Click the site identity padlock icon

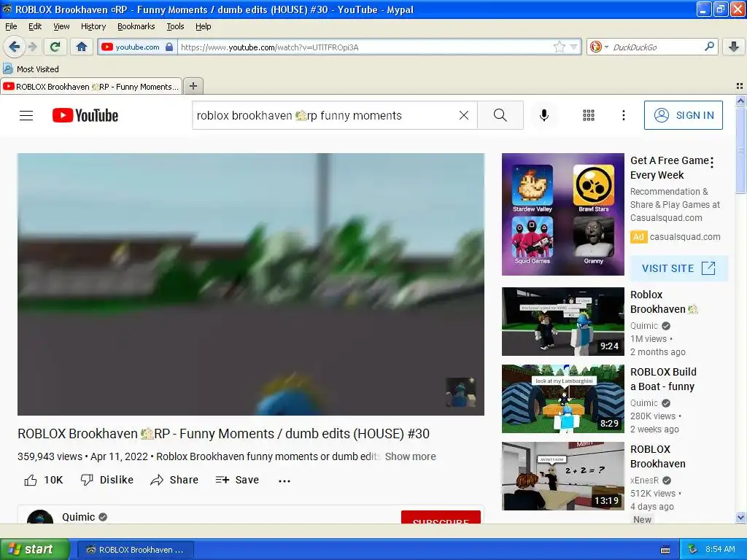click(169, 47)
